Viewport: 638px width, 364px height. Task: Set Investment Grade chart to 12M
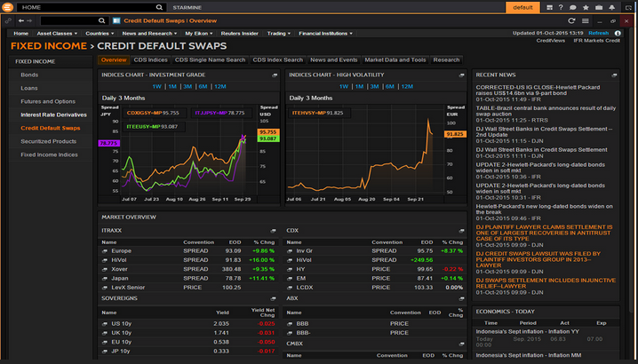pyautogui.click(x=220, y=87)
